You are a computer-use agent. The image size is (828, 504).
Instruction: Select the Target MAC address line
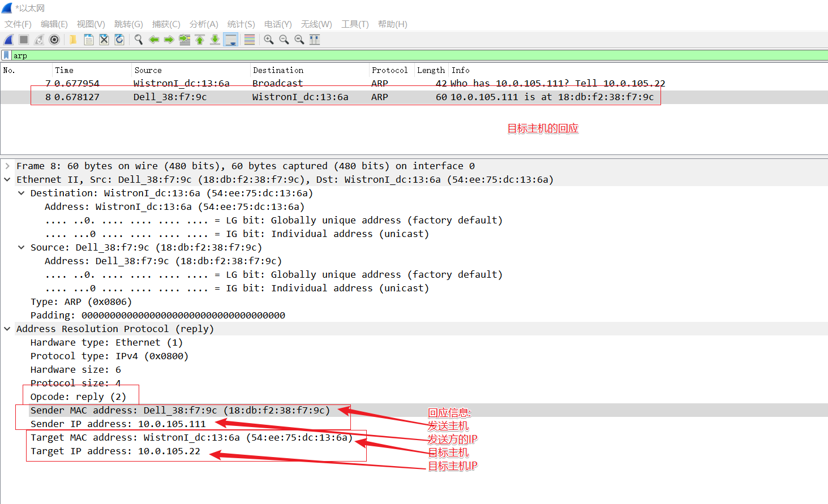[x=191, y=437]
